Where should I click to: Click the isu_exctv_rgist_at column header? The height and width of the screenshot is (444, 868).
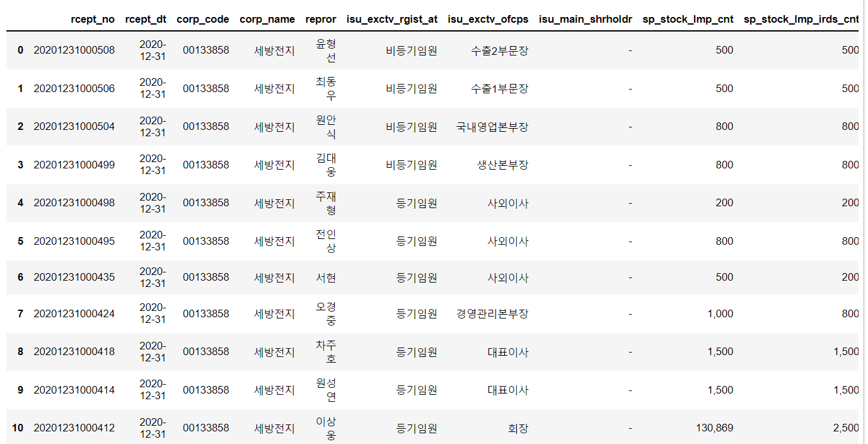pos(392,19)
